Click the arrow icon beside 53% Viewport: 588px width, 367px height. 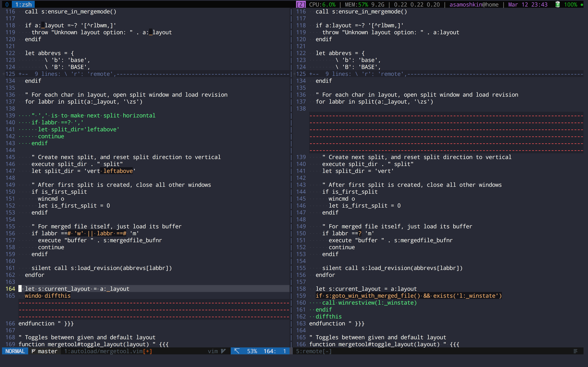point(237,351)
